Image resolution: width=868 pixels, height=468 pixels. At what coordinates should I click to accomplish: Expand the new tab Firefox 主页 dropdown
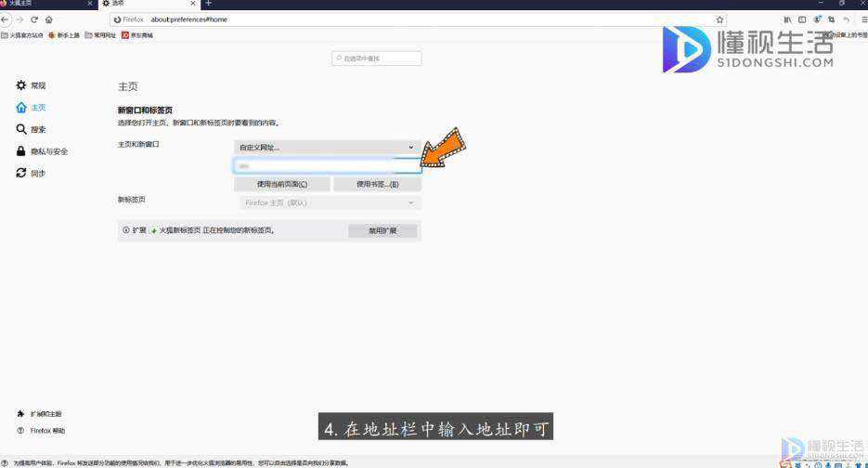(x=330, y=202)
